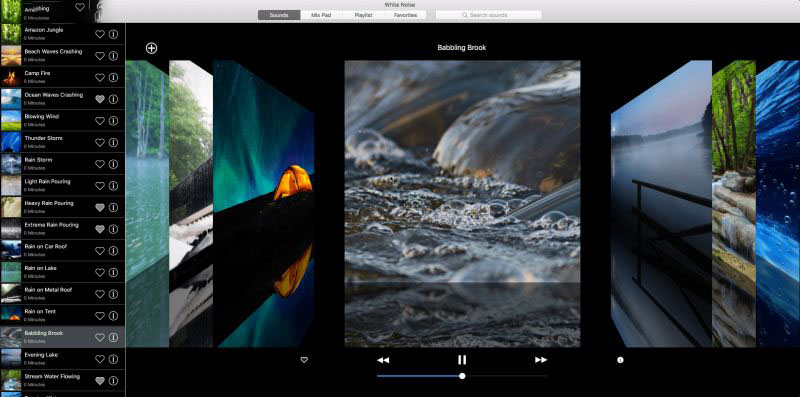
Task: Toggle the favorite heart on Stream Water Flowing
Action: tap(100, 381)
